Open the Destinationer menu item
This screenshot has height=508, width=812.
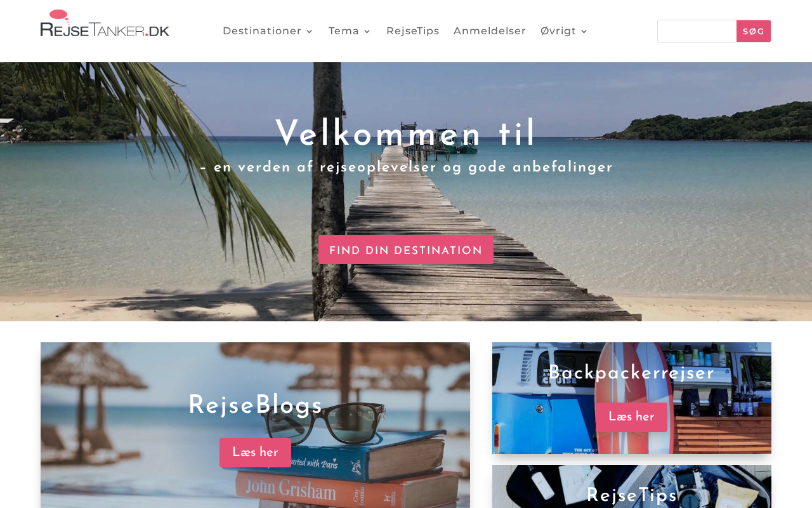point(268,31)
